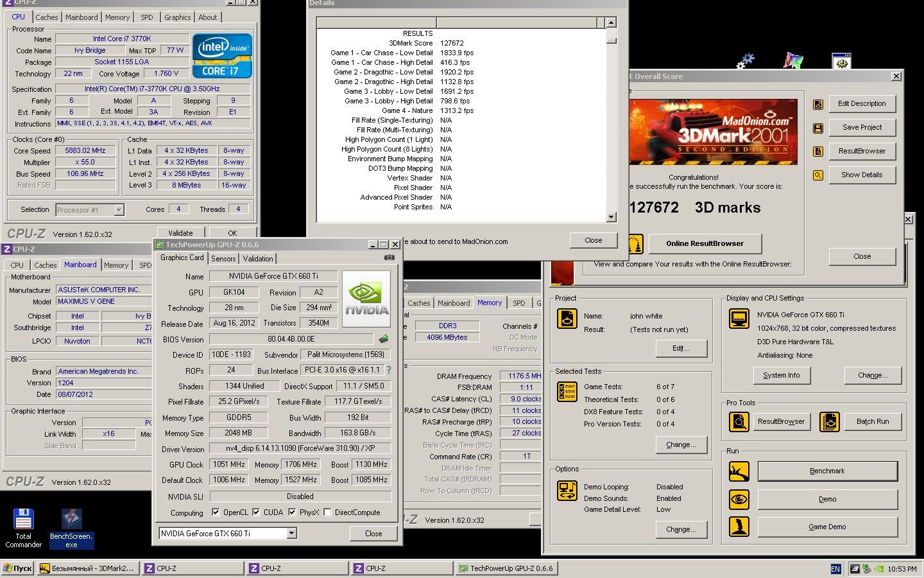The height and width of the screenshot is (578, 924).
Task: Click the GPU-Z screenshot camera icon
Action: pos(389,258)
